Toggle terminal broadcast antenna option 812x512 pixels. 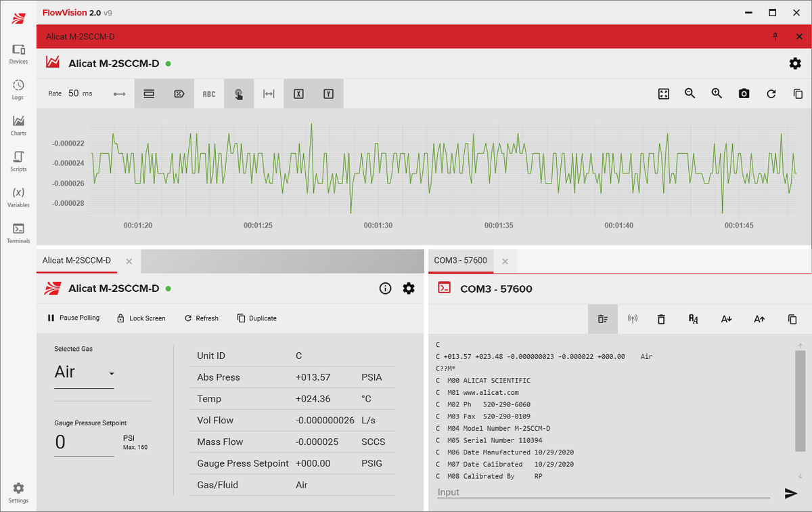[x=633, y=319]
